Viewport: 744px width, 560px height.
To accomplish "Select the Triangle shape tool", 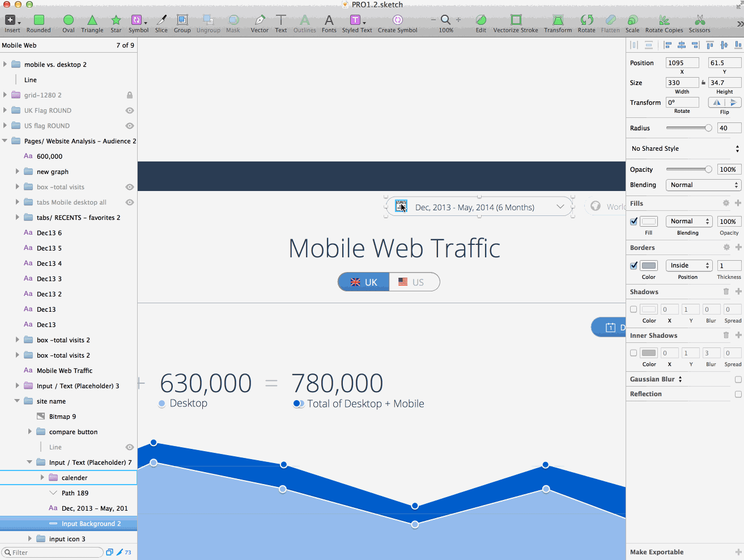I will (92, 23).
